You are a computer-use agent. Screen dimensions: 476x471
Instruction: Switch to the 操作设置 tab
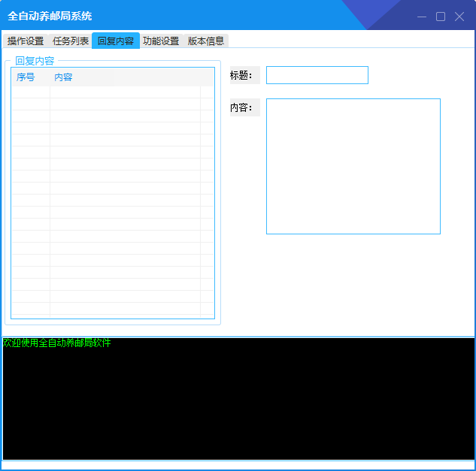26,41
